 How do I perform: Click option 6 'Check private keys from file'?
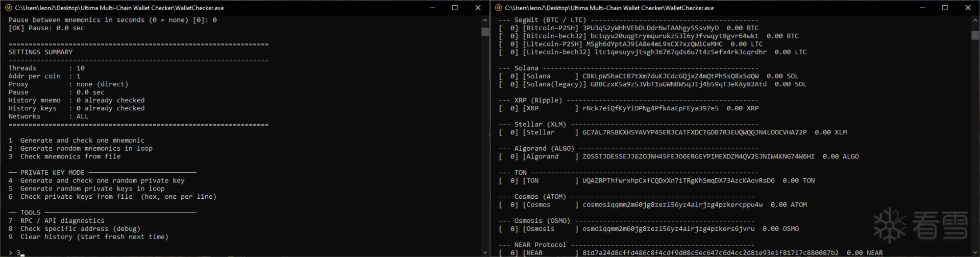click(112, 197)
